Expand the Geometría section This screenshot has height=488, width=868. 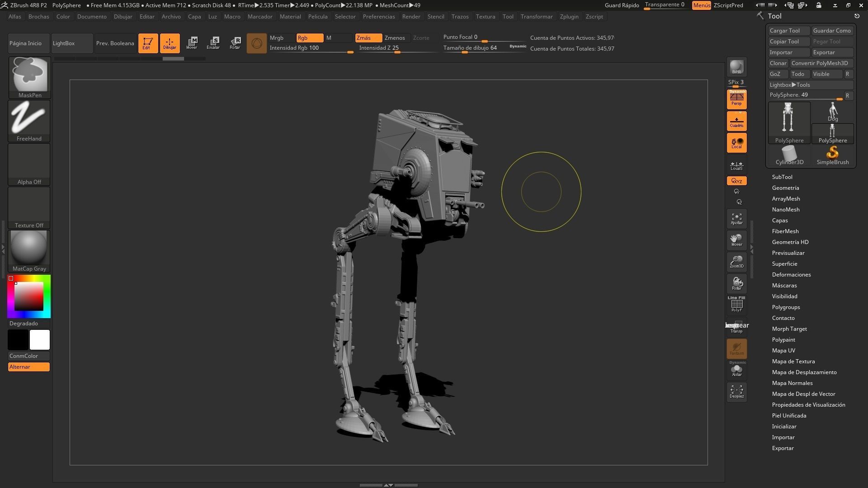[x=786, y=188]
